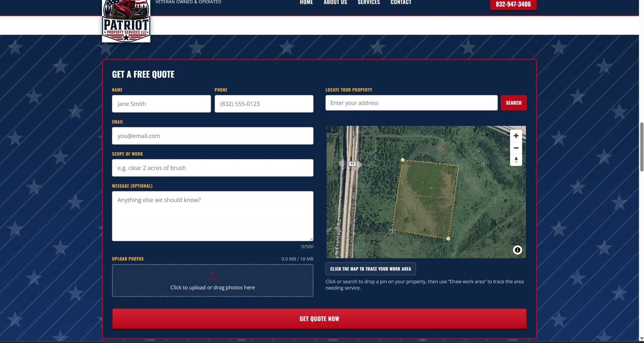
Task: Focus the Email input field
Action: click(x=213, y=136)
